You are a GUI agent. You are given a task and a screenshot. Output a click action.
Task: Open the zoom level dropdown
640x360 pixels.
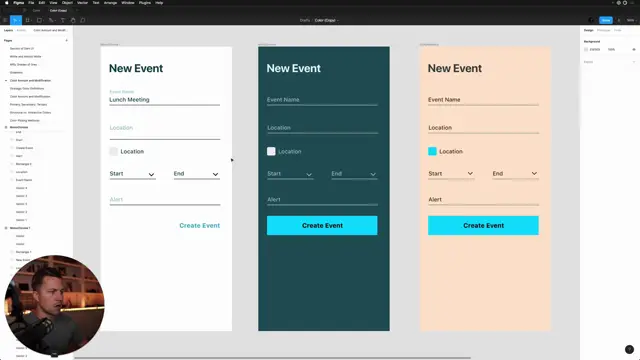pyautogui.click(x=631, y=20)
